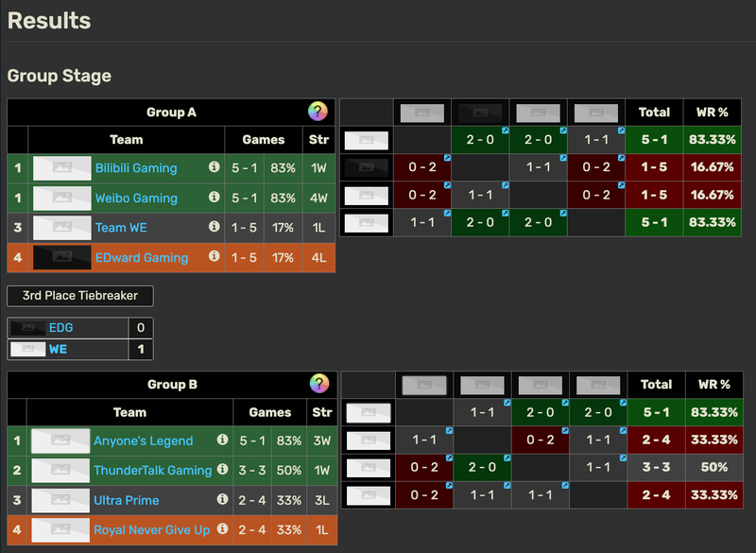Viewport: 756px width, 553px height.
Task: Show info icon for Anyone's Legend
Action: click(222, 440)
